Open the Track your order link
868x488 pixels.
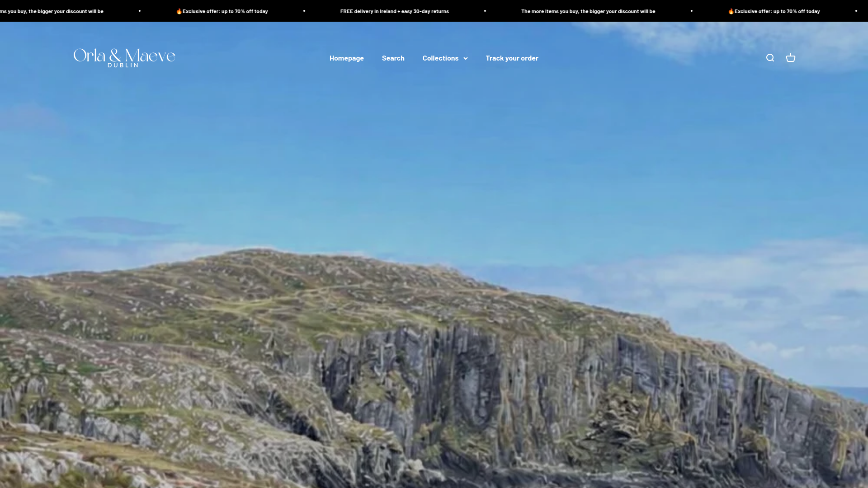tap(512, 58)
